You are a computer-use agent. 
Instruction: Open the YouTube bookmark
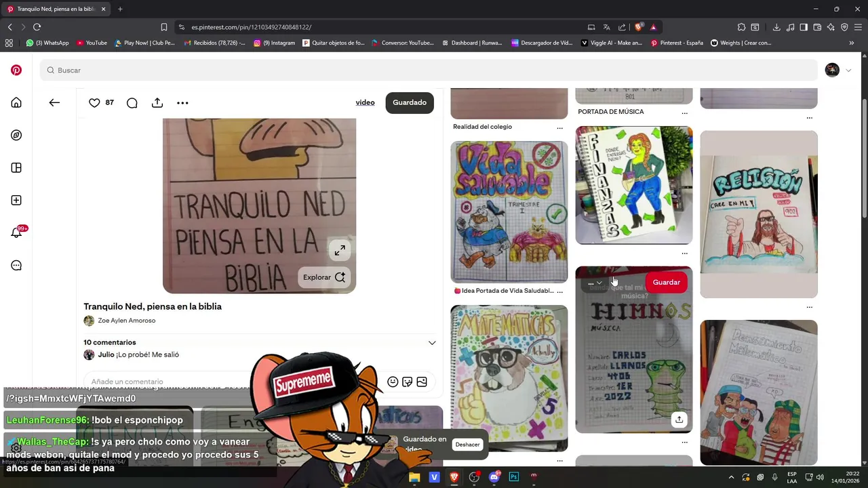tap(92, 43)
